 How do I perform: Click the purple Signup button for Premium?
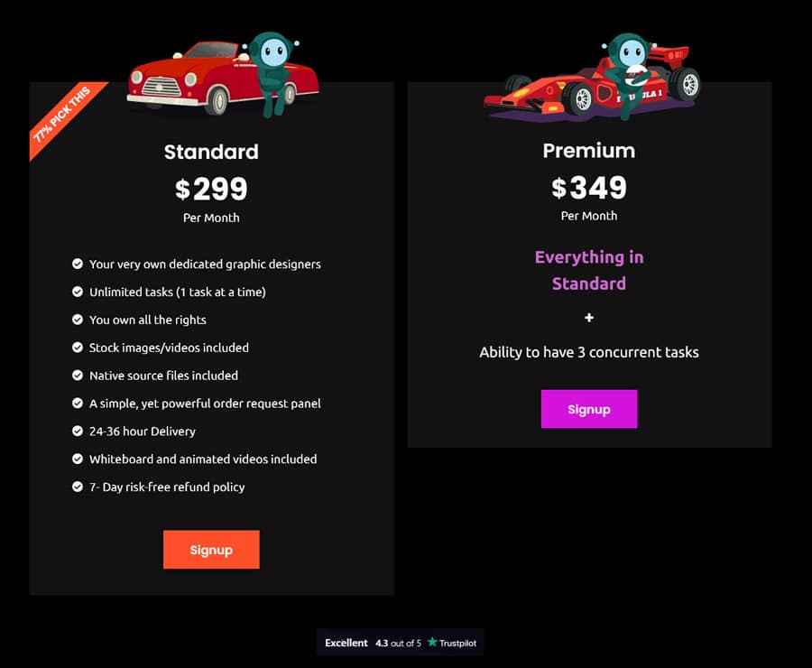point(589,409)
